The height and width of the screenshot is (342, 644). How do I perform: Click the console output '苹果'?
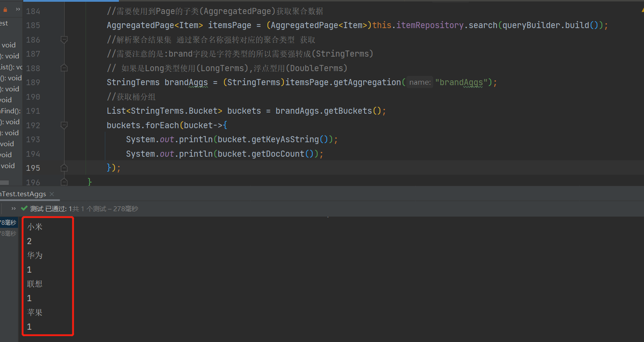coord(35,312)
